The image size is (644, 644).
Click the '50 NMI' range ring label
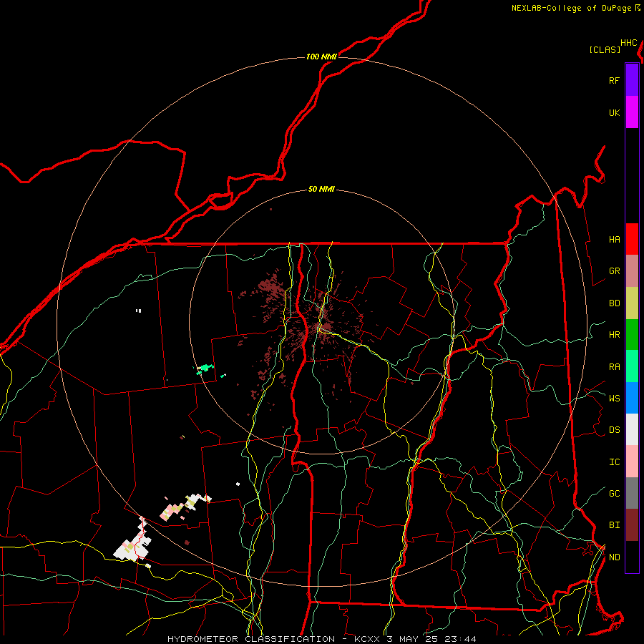coord(321,189)
